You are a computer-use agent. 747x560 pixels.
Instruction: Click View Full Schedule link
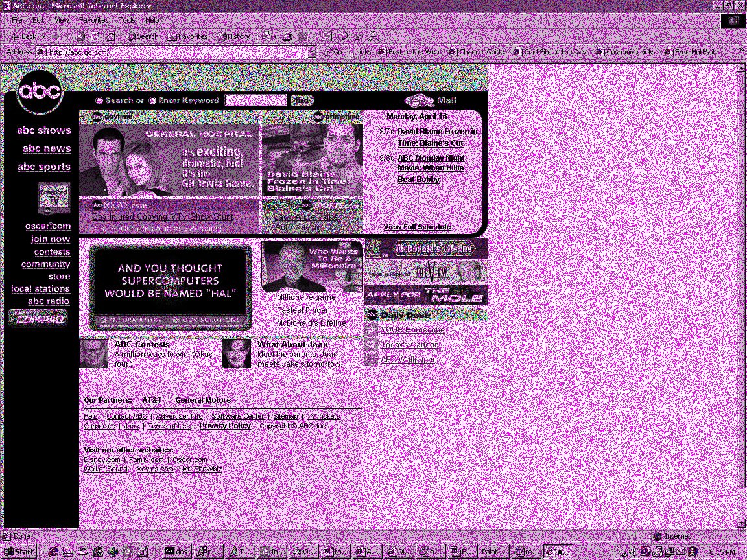coord(418,227)
